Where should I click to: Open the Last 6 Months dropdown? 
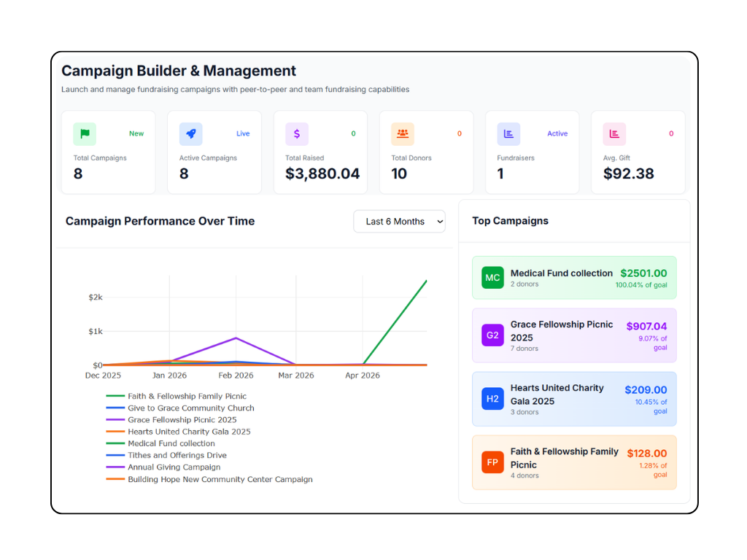click(399, 222)
